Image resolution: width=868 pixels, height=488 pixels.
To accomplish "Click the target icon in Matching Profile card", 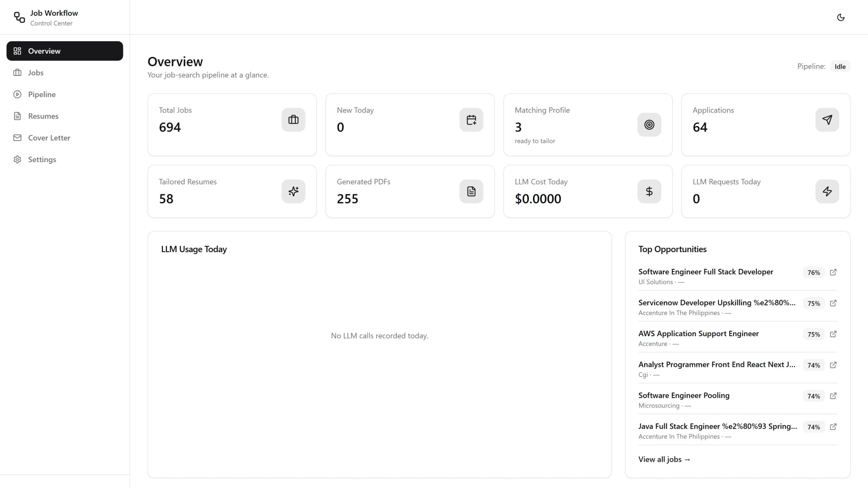I will (649, 125).
